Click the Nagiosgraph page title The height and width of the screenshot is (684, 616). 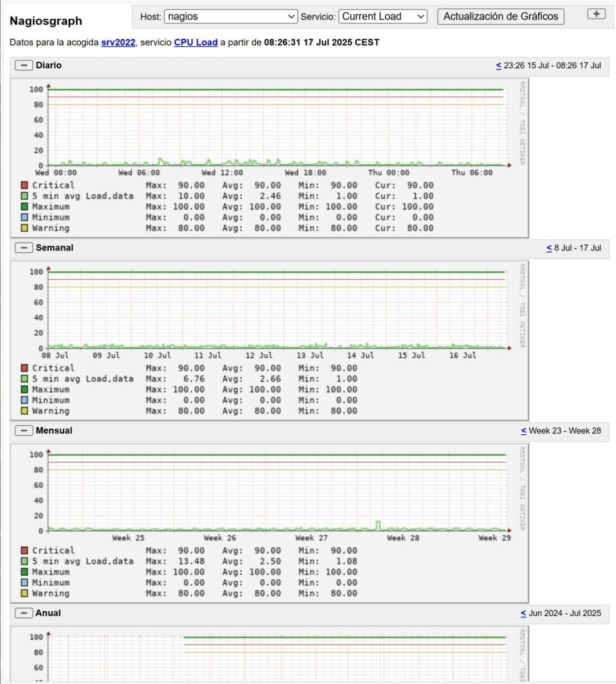click(46, 21)
